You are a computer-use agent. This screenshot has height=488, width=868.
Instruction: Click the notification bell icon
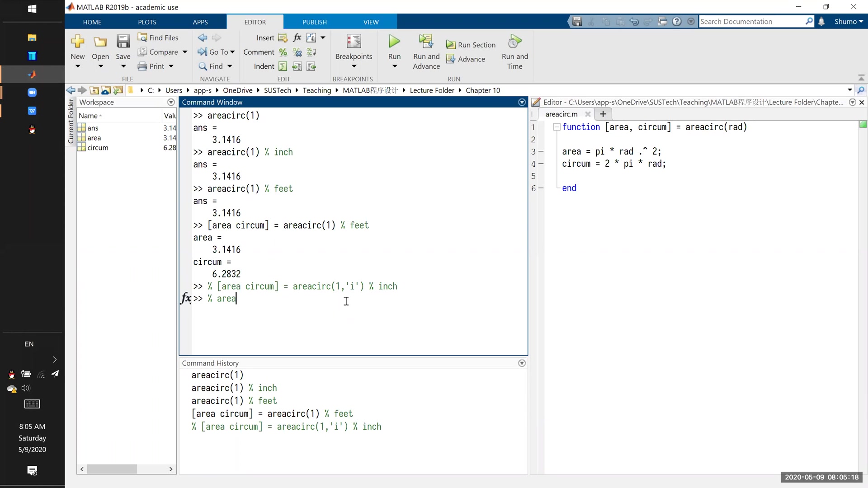point(821,21)
